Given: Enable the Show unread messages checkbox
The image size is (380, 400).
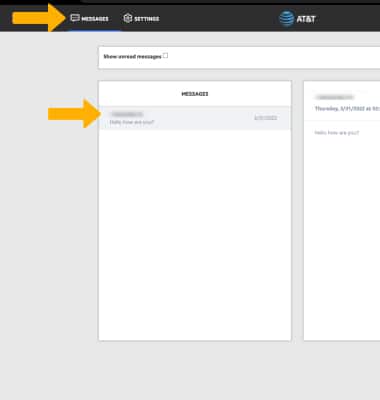Looking at the screenshot, I should pos(165,56).
